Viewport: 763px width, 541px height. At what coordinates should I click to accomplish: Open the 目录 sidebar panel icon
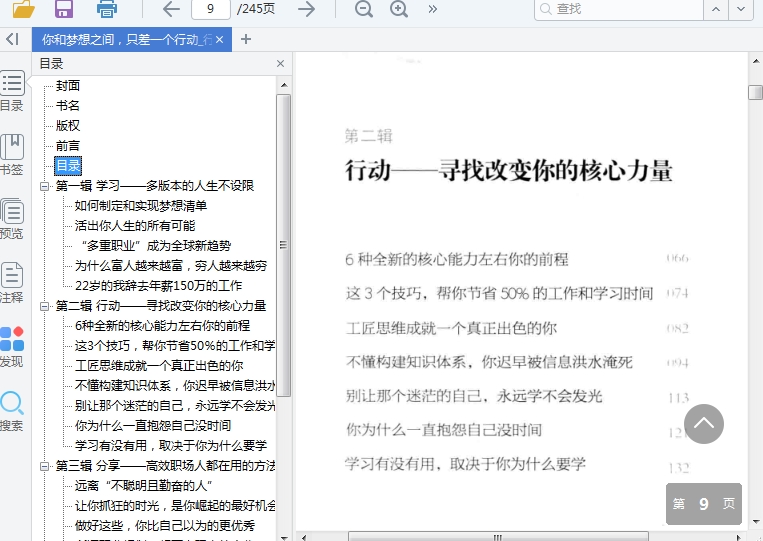click(x=12, y=91)
